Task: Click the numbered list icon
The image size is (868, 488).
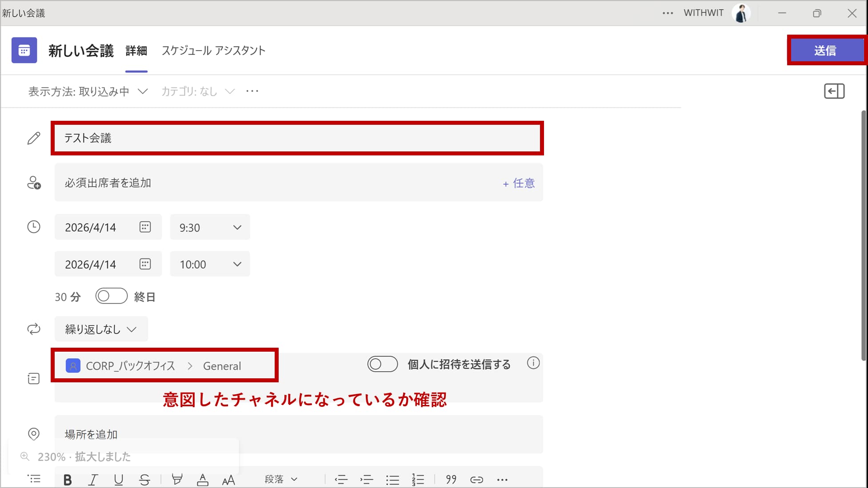Action: click(x=418, y=480)
